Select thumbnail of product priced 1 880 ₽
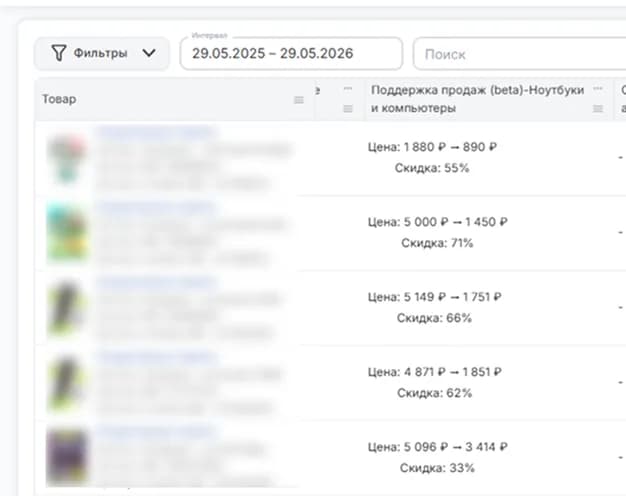The width and height of the screenshot is (626, 496). (67, 159)
